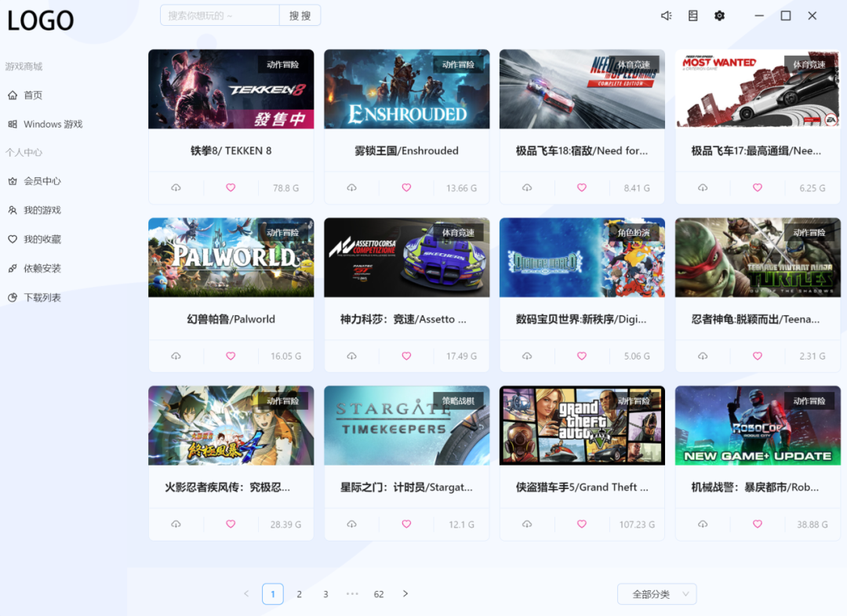Viewport: 847px width, 616px height.
Task: Favorite 机械战警 RoboCop via heart toggle
Action: [x=757, y=524]
